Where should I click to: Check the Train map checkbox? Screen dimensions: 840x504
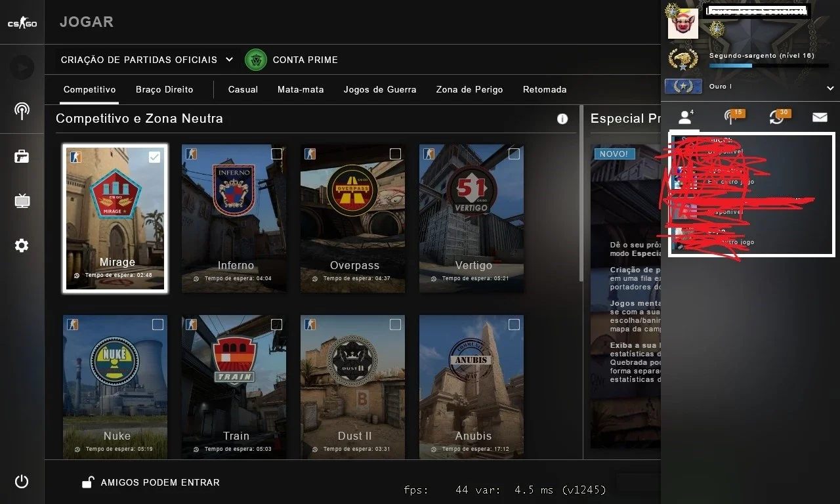(x=277, y=324)
